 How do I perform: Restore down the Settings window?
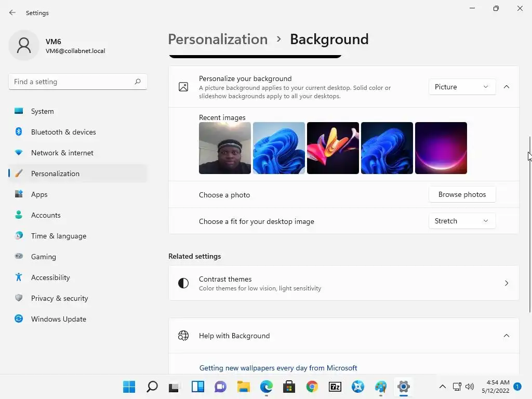click(x=496, y=8)
